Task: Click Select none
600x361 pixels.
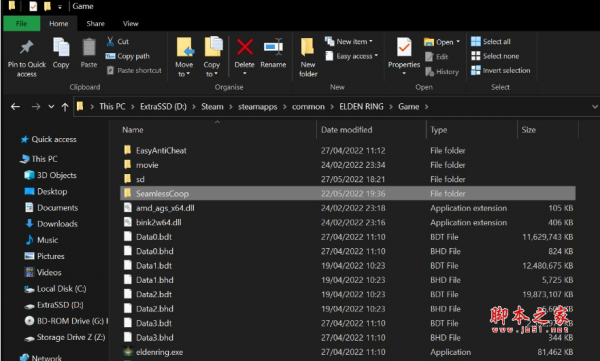Action: (x=495, y=56)
